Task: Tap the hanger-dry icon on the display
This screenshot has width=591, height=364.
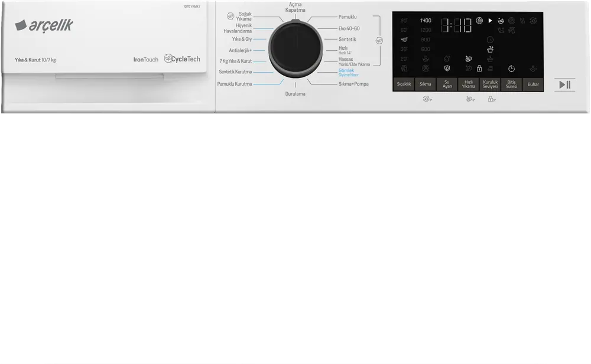Action: tap(490, 58)
